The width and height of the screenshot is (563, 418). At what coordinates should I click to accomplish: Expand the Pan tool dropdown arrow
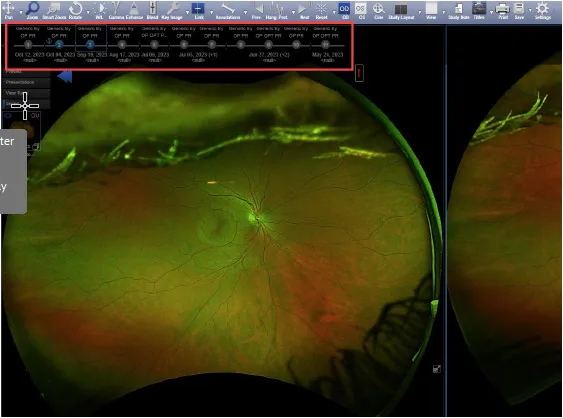(x=21, y=13)
